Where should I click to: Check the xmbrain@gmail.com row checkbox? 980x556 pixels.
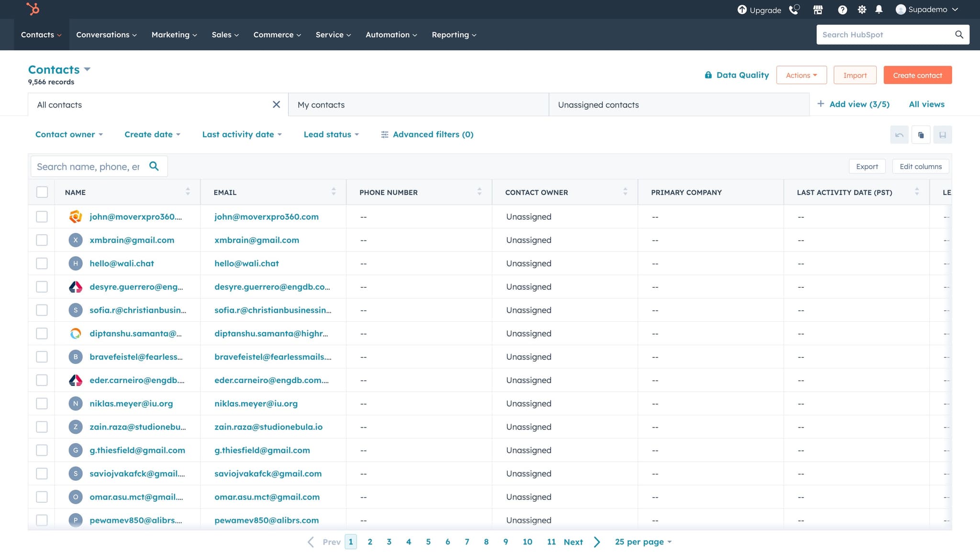point(42,240)
